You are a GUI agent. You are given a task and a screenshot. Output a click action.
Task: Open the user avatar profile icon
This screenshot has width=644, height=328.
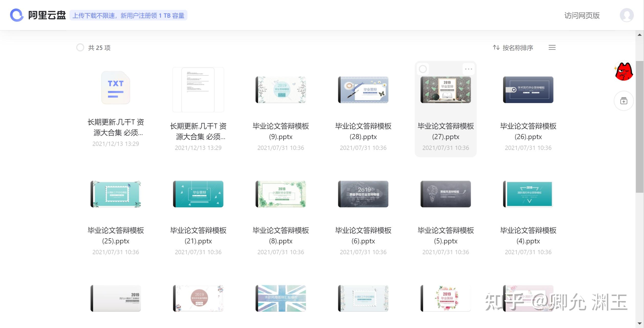[x=626, y=15]
